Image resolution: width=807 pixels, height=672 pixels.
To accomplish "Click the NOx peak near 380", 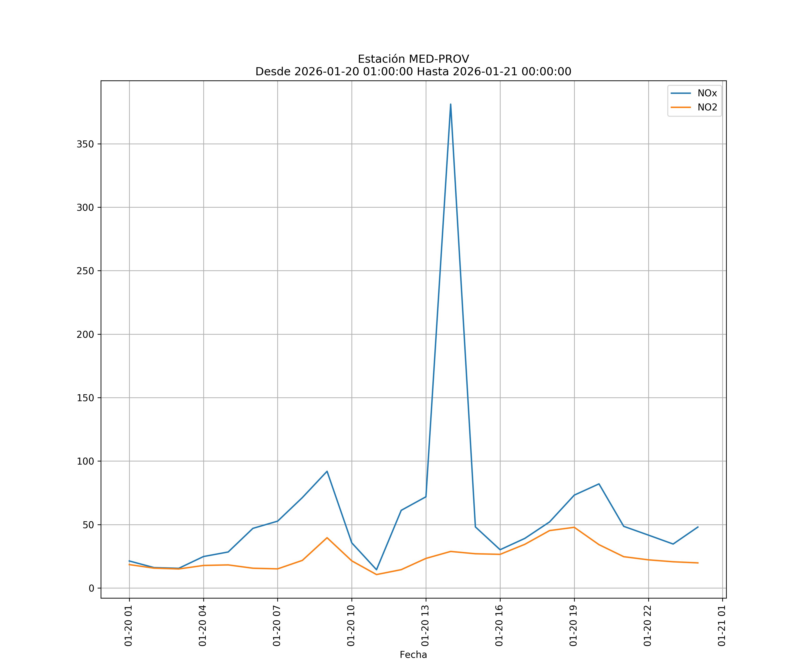I will pos(450,104).
